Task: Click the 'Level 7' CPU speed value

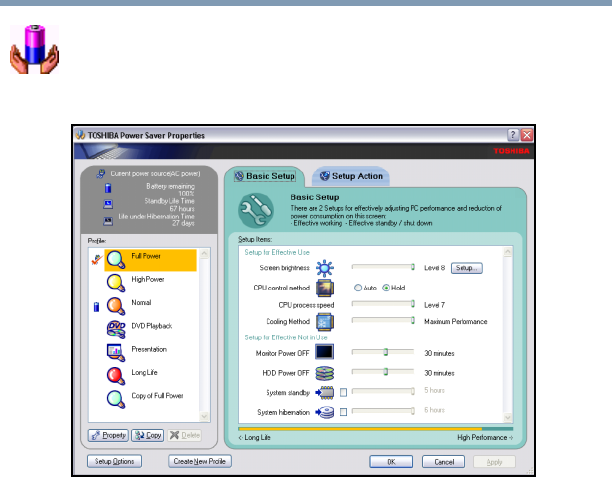Action: pyautogui.click(x=434, y=305)
